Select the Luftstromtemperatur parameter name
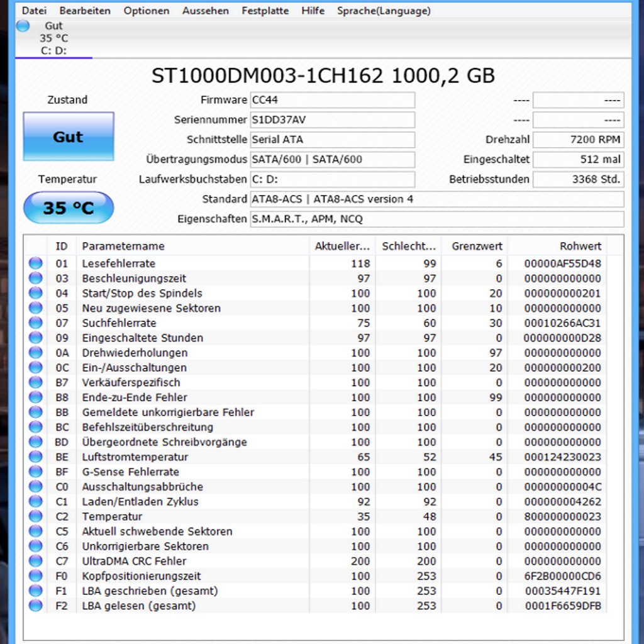The width and height of the screenshot is (644, 644). 135,457
